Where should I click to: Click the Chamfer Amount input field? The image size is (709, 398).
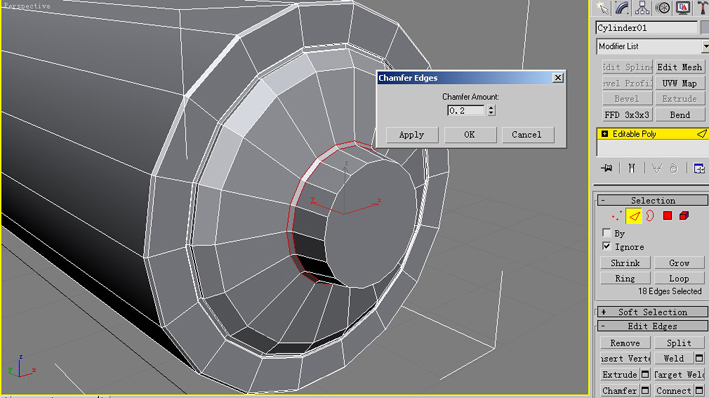466,110
